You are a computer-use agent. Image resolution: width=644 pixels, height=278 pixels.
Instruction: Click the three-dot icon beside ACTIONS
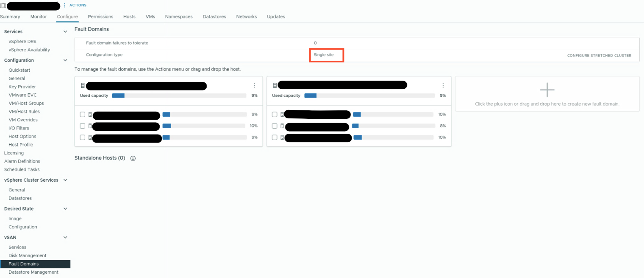[x=64, y=5]
